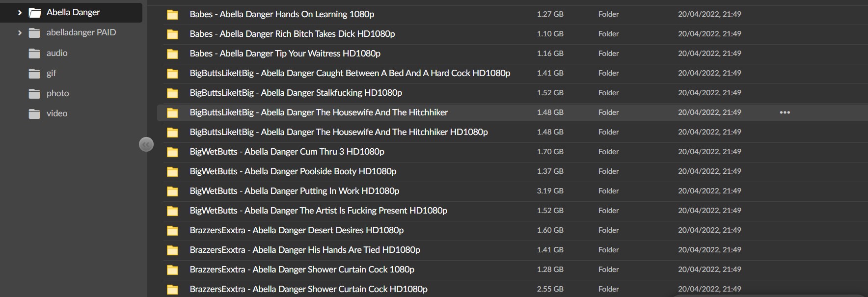Select the video folder in sidebar
This screenshot has width=868, height=297.
pos(57,113)
